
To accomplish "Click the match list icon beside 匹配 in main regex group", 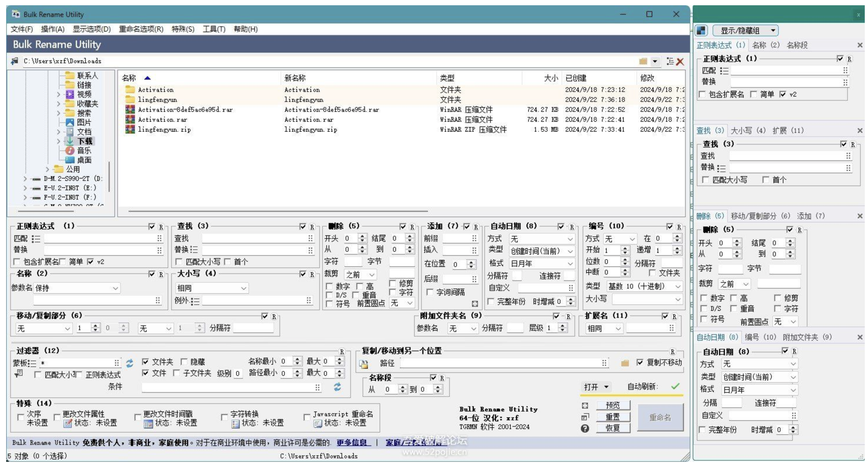I will point(36,239).
